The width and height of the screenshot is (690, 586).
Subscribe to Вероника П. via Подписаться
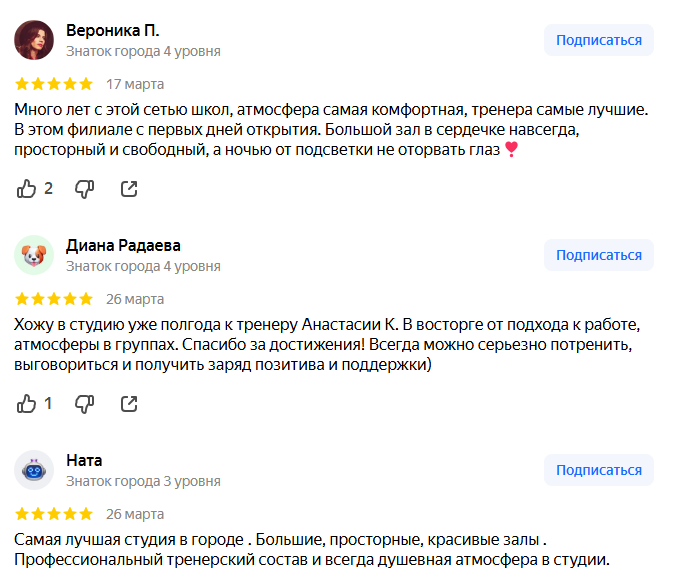click(598, 40)
